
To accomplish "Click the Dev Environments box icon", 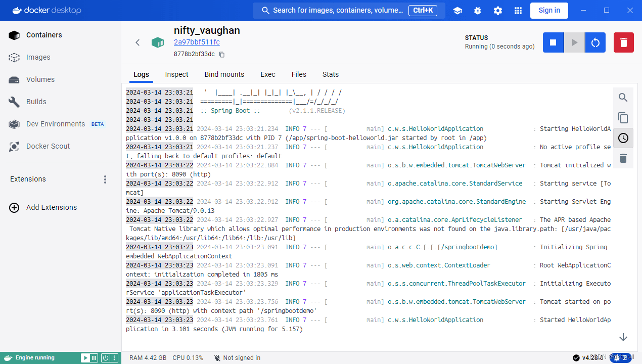I will coord(14,124).
